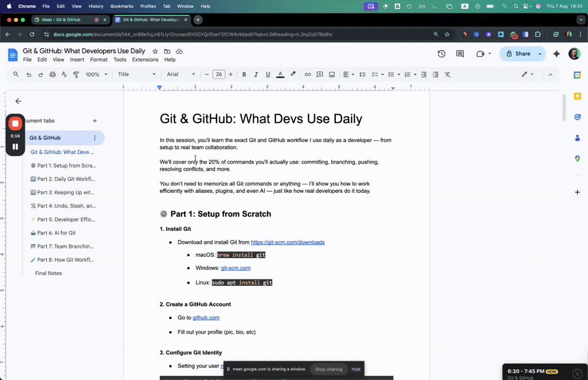The height and width of the screenshot is (380, 588).
Task: Open the zoom level dropdown
Action: coord(95,74)
